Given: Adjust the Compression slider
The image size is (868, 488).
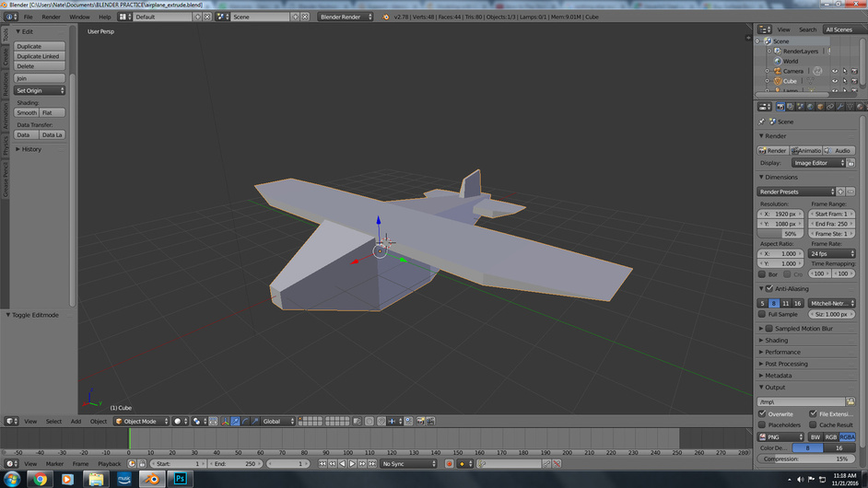Looking at the screenshot, I should point(806,459).
